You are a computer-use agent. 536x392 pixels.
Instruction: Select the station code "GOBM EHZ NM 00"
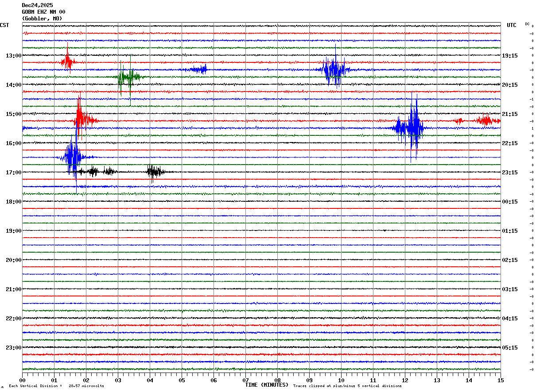[43, 12]
